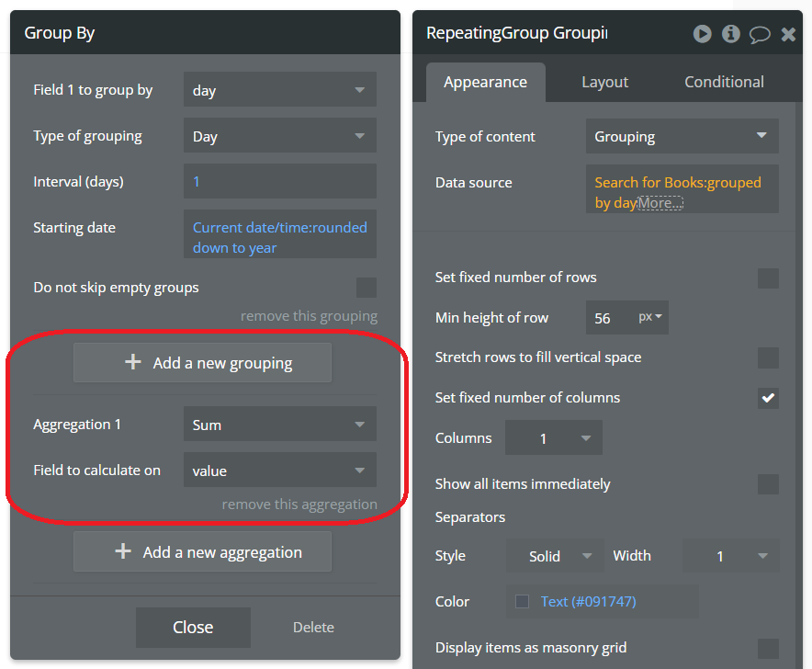Open the 'Type of content' Grouping dropdown
Viewport: 812px width, 669px height.
[x=682, y=137]
